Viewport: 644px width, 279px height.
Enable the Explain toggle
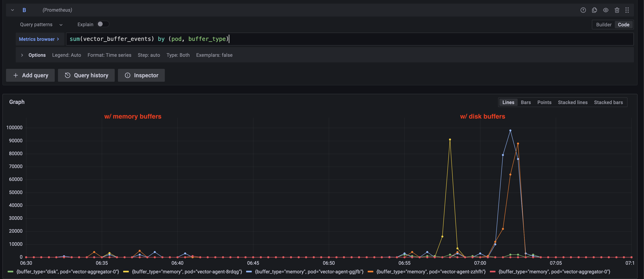102,24
